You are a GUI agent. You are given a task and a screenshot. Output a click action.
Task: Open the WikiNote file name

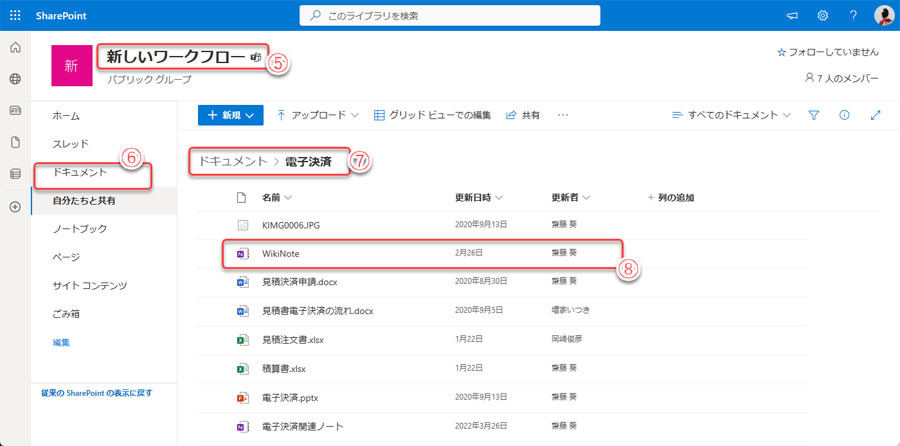tap(281, 253)
